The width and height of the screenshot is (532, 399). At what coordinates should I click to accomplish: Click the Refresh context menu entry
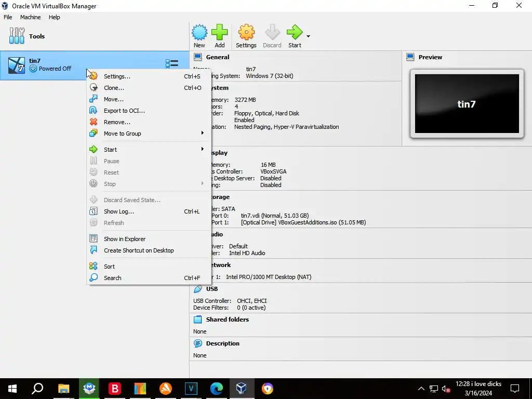pyautogui.click(x=149, y=223)
